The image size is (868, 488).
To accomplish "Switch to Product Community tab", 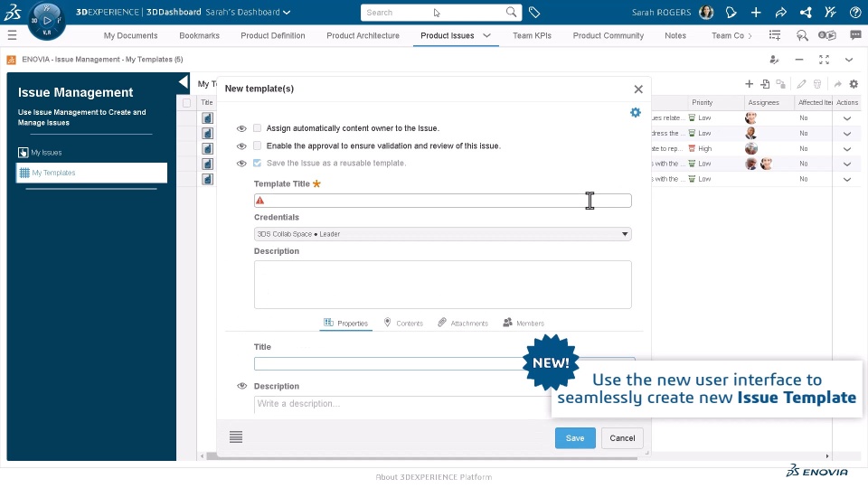I will coord(608,35).
